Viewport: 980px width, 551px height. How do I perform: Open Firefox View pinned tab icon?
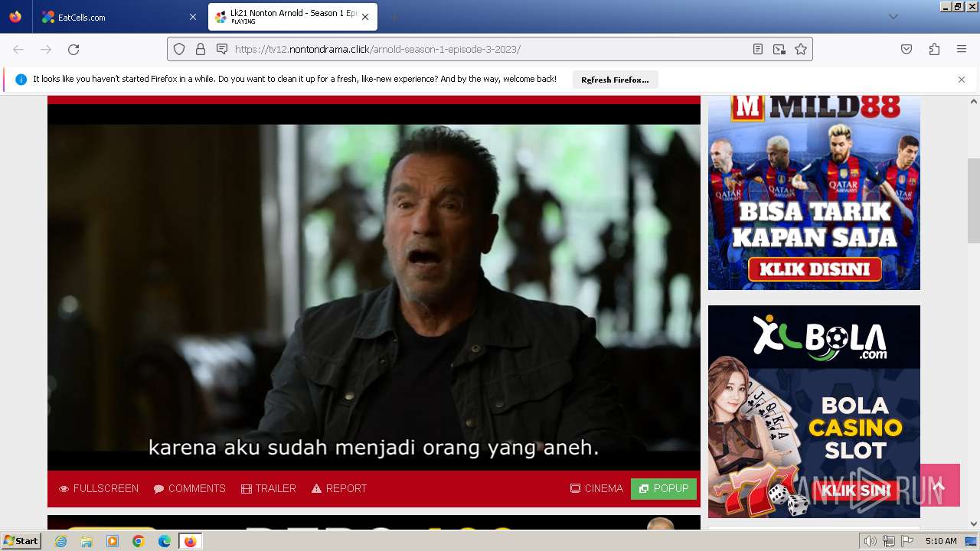pyautogui.click(x=15, y=17)
